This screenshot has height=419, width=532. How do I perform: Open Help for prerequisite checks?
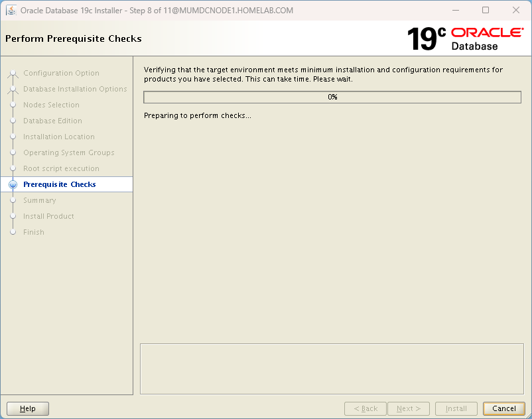tap(27, 408)
